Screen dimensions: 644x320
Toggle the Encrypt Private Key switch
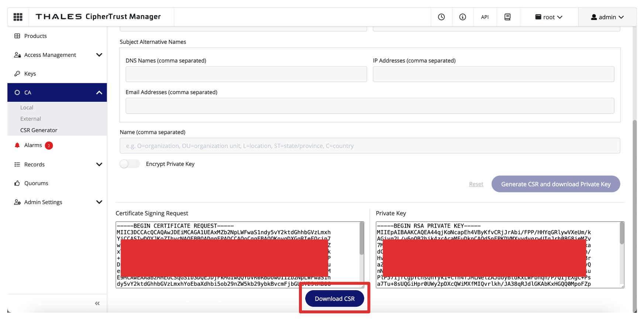point(130,164)
